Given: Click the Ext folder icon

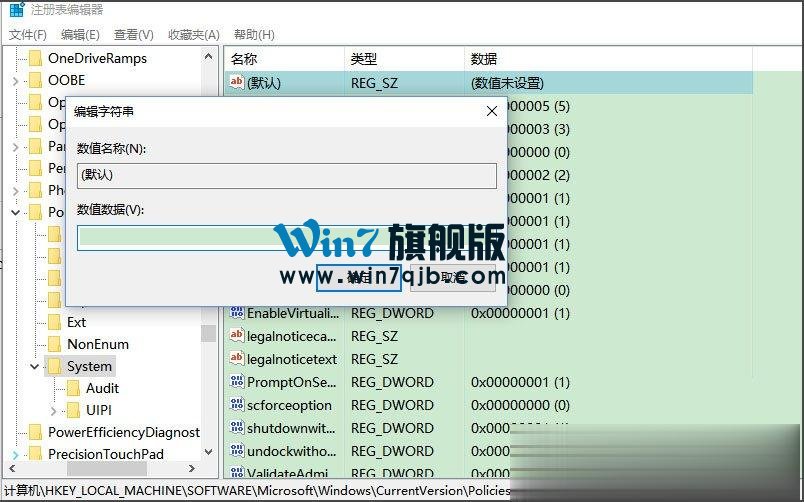Looking at the screenshot, I should 54,322.
